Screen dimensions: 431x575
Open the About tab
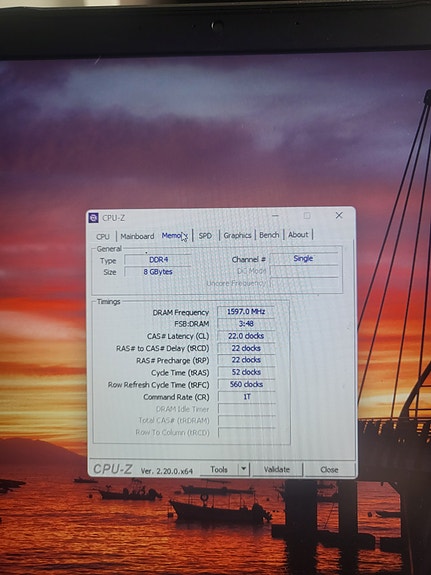click(x=298, y=234)
